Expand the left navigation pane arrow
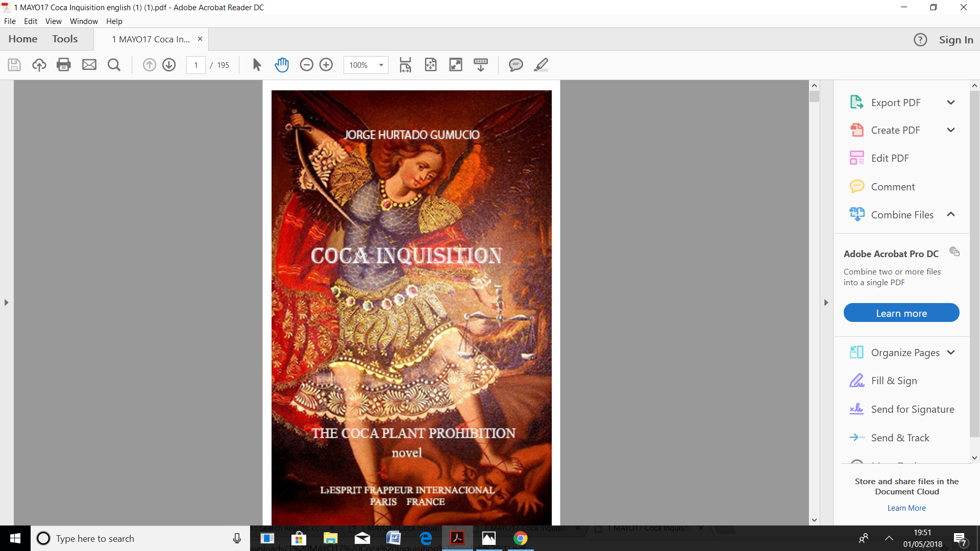Screen dimensions: 980x551 (6, 303)
